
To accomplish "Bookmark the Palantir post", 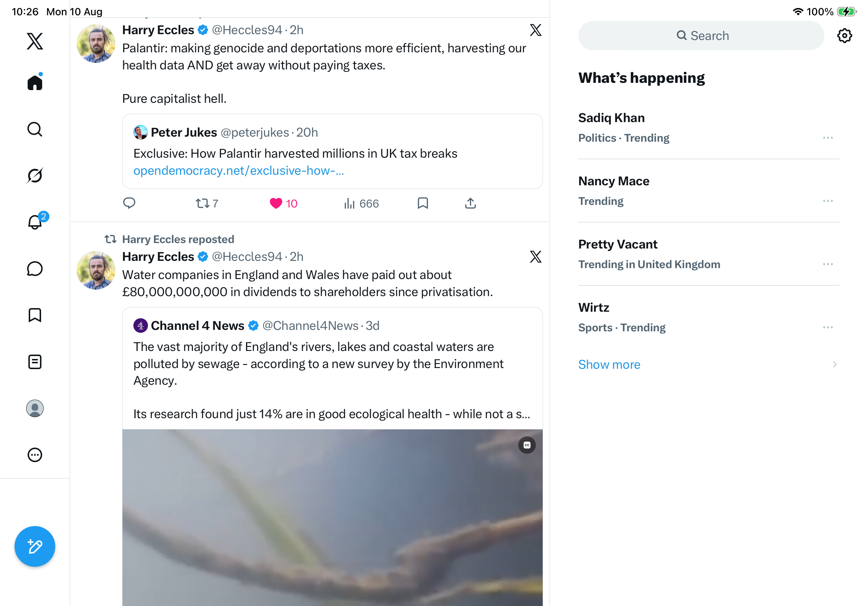I will coord(423,203).
